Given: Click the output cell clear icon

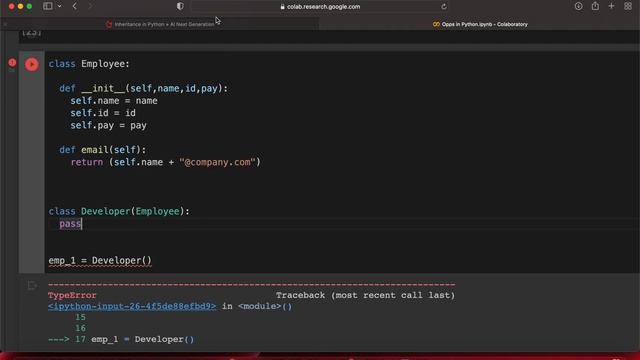Looking at the screenshot, I should point(32,285).
